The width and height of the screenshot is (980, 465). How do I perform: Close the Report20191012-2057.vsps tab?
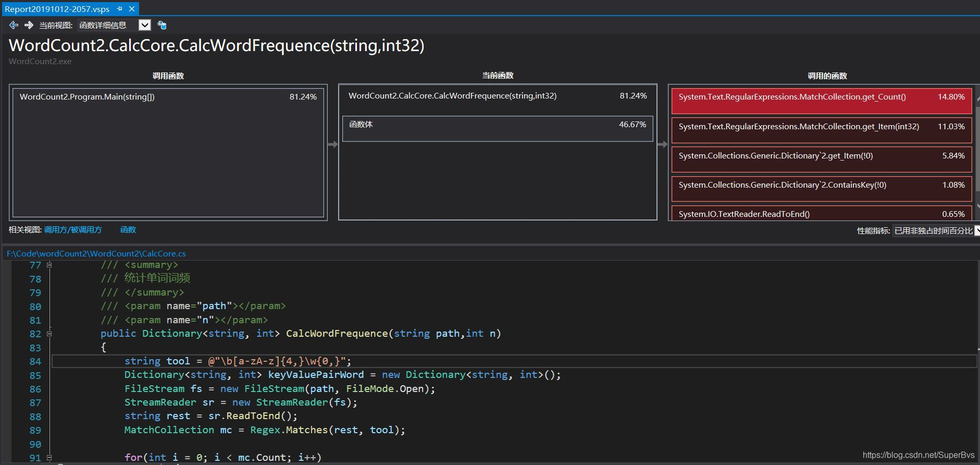coord(132,9)
